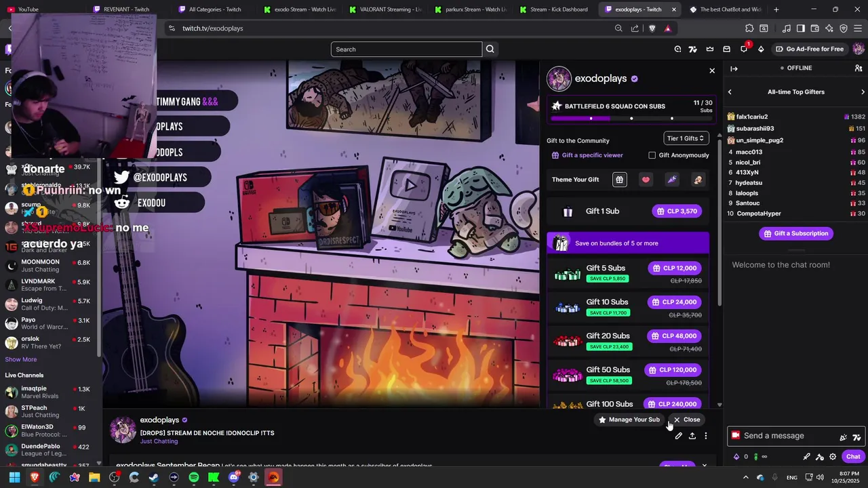Open the browser hamburger menu
868x488 pixels.
[858, 28]
